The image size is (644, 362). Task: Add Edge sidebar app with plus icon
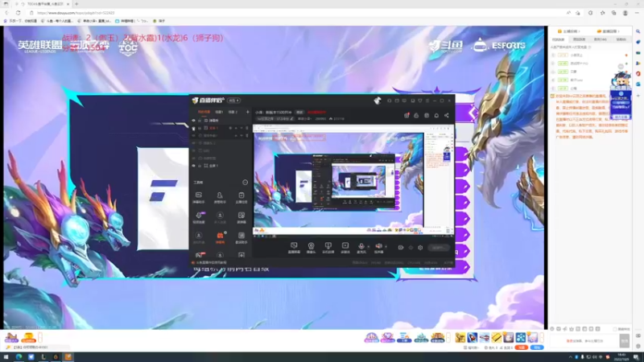click(638, 95)
